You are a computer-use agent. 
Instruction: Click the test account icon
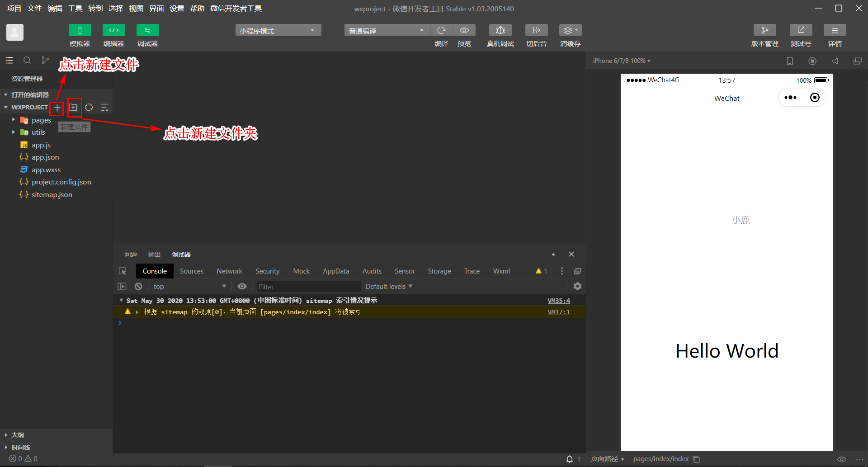click(801, 30)
